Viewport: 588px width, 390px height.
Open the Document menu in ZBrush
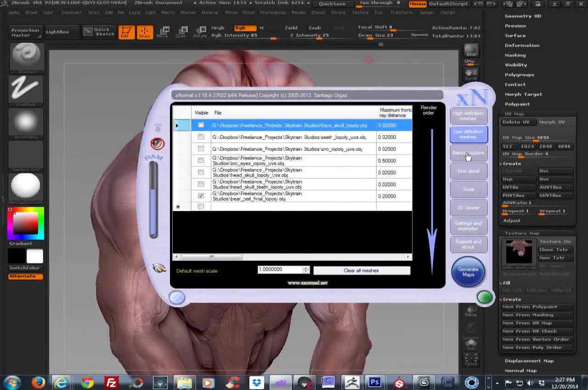pyautogui.click(x=71, y=12)
